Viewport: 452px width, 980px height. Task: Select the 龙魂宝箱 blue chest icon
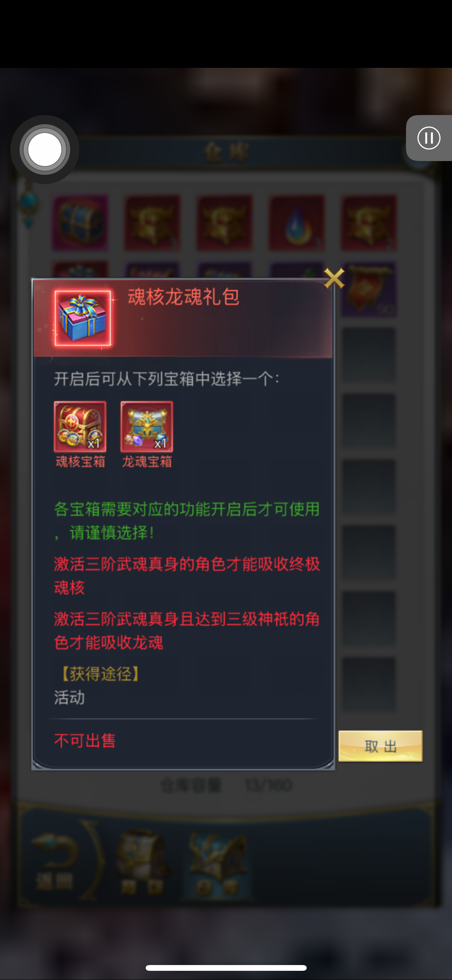coord(147,427)
